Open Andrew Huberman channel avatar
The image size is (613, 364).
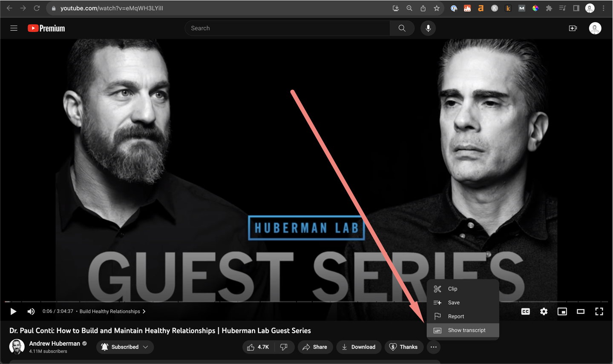pos(17,347)
